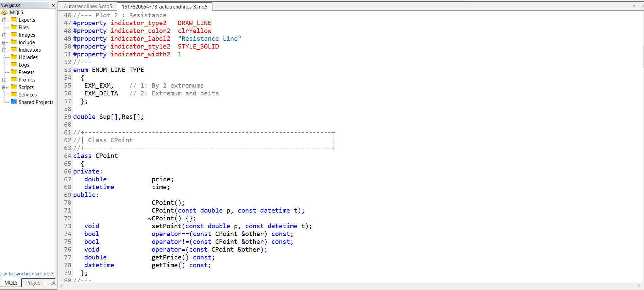Image resolution: width=644 pixels, height=290 pixels.
Task: Select the blue Shared Projects folder icon
Action: [x=14, y=102]
